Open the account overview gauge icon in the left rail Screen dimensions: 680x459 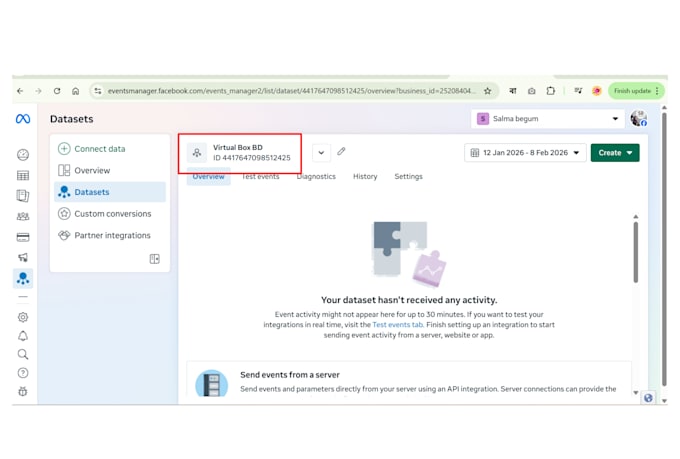[x=23, y=154]
